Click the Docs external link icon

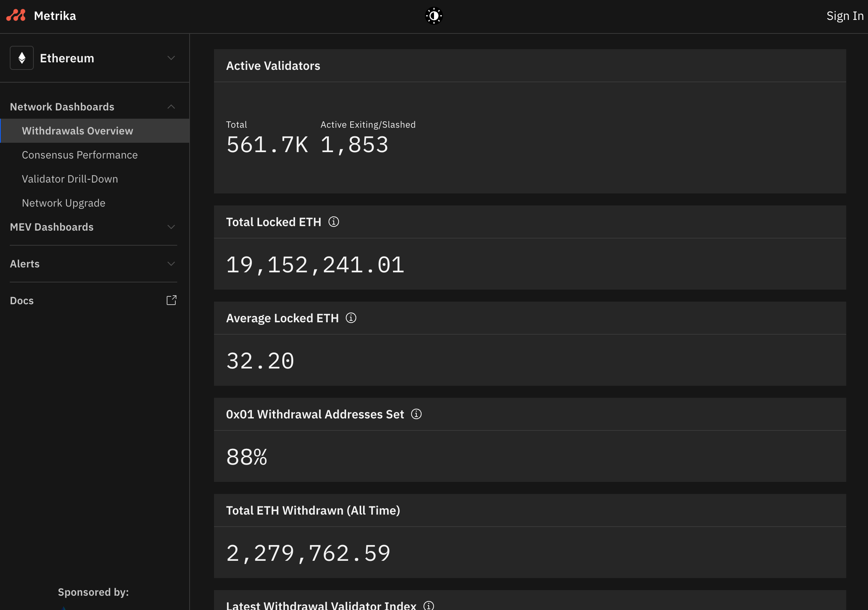click(172, 301)
